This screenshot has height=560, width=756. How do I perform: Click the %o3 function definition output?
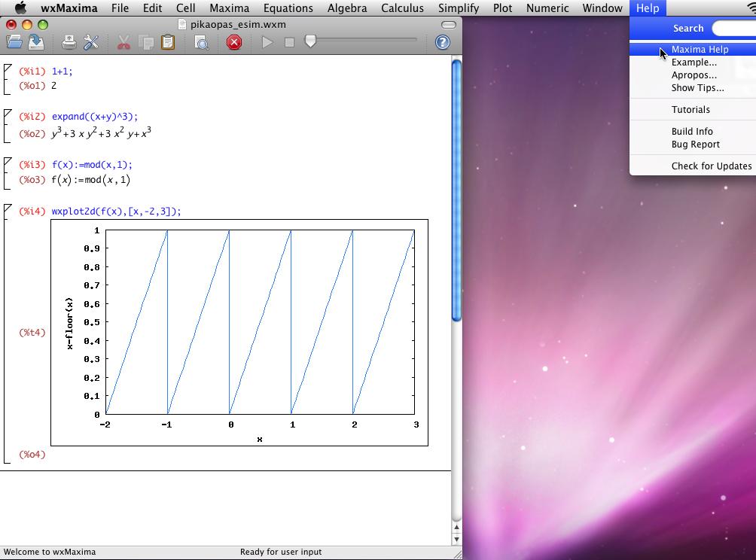pos(90,180)
